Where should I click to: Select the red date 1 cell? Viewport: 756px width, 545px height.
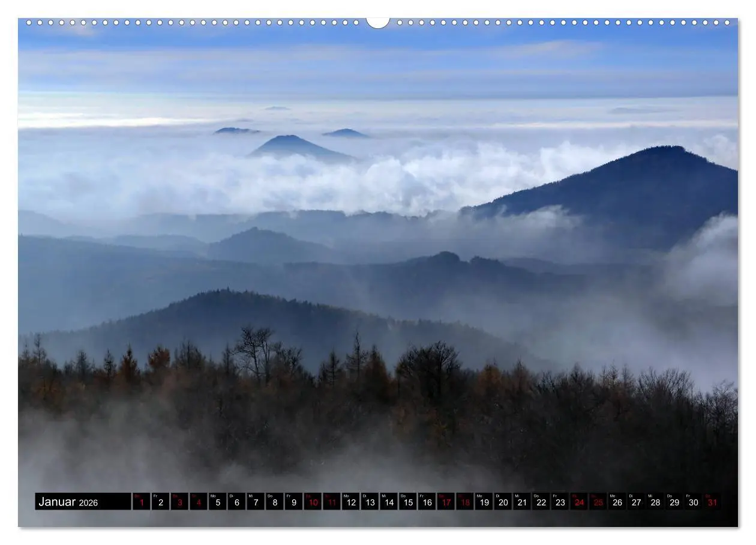[142, 502]
